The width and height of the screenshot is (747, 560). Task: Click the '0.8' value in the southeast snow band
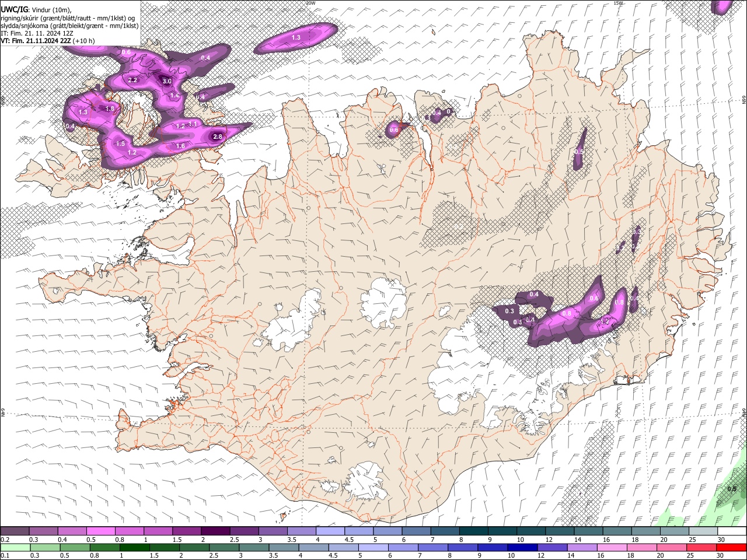pyautogui.click(x=566, y=313)
